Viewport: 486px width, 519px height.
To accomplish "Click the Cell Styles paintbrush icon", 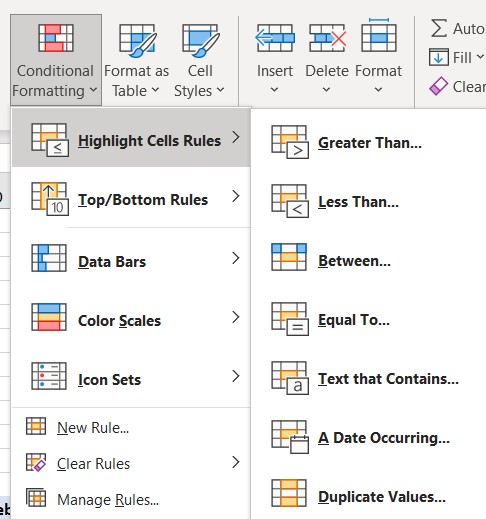I will [x=200, y=40].
